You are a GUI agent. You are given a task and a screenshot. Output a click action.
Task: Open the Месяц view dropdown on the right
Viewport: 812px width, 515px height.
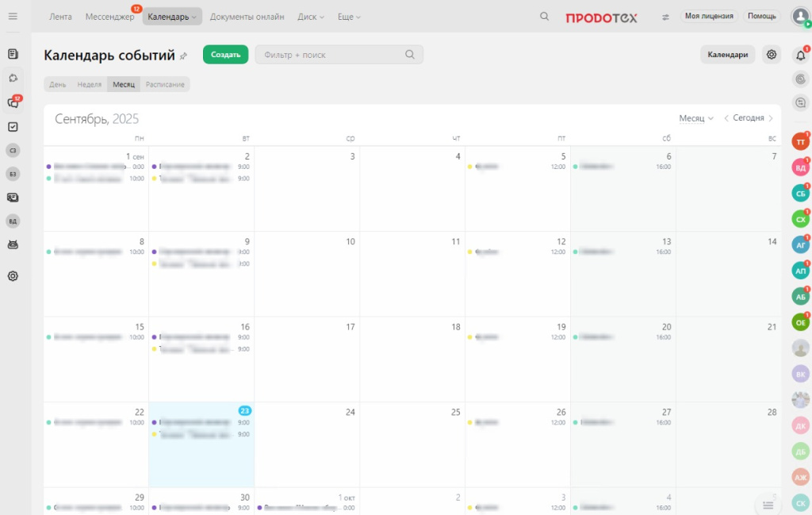coord(696,118)
